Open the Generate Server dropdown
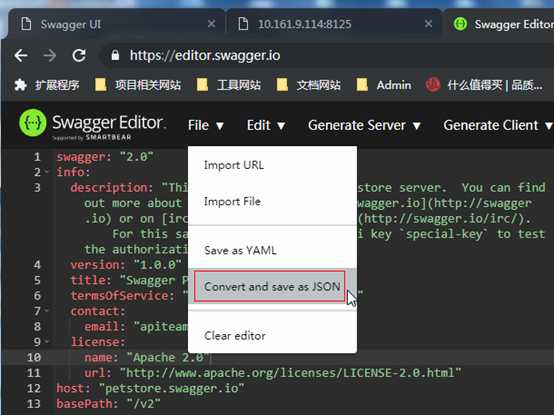Screen dimensions: 554x415 [364, 125]
